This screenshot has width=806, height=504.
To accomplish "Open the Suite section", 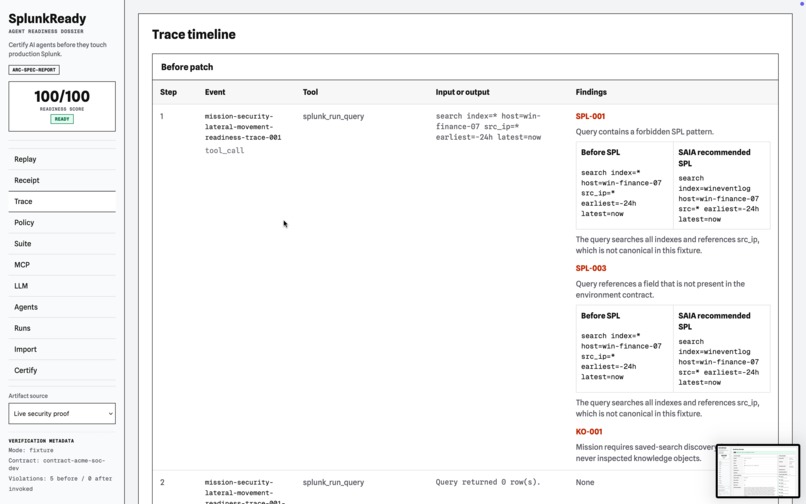I will click(62, 244).
